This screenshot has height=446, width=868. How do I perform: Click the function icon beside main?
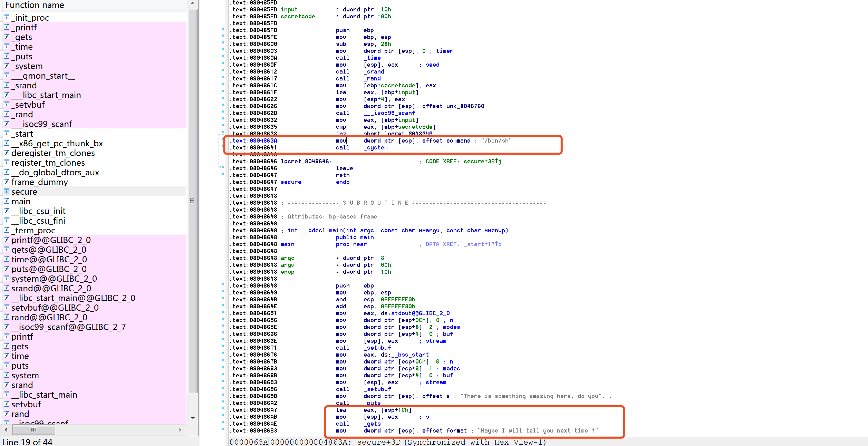coord(7,201)
